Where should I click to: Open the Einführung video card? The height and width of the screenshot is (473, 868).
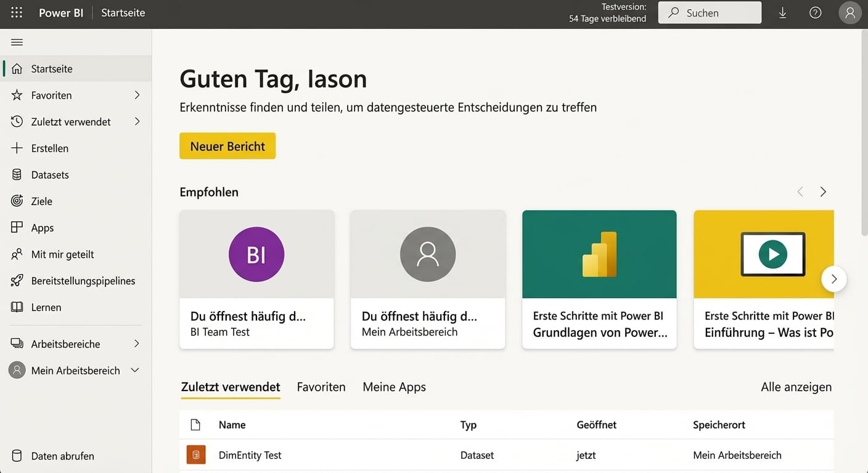point(764,280)
